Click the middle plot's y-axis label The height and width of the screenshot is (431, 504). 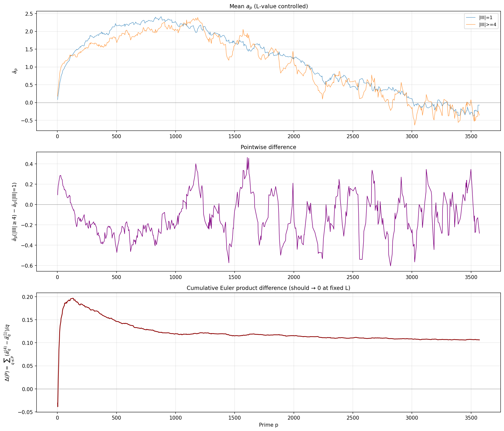(15, 212)
